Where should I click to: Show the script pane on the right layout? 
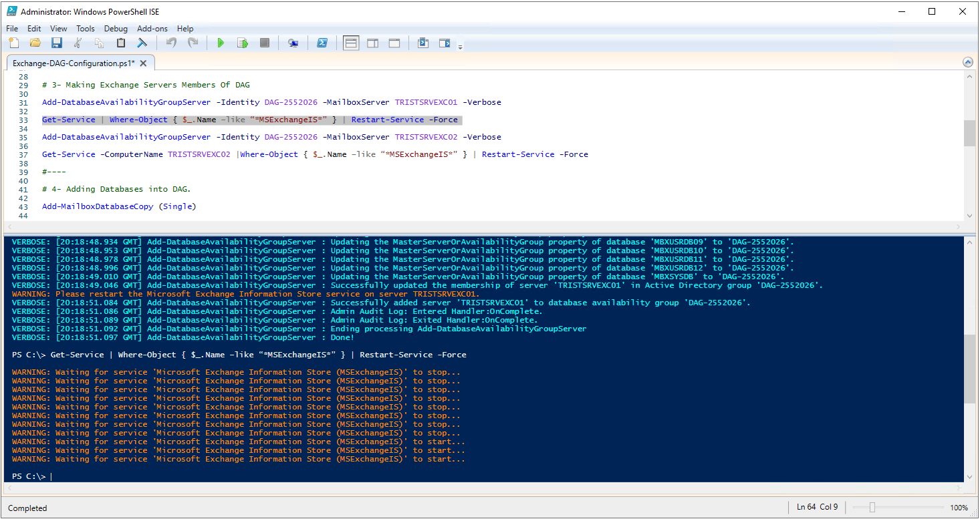(372, 43)
